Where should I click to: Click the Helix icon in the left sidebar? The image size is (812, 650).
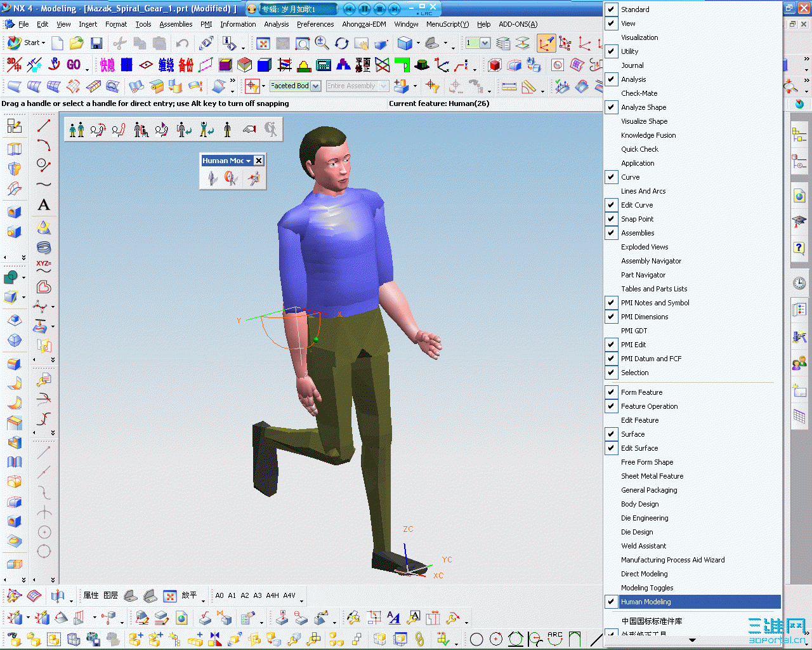coord(43,247)
